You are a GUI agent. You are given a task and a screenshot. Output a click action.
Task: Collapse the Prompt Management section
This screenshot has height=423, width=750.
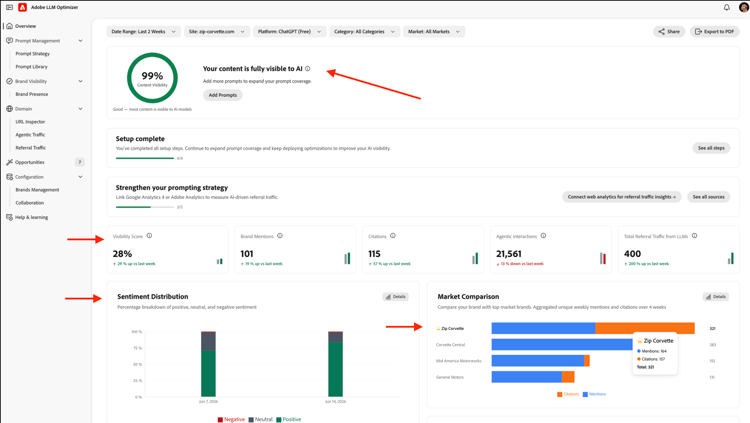80,41
